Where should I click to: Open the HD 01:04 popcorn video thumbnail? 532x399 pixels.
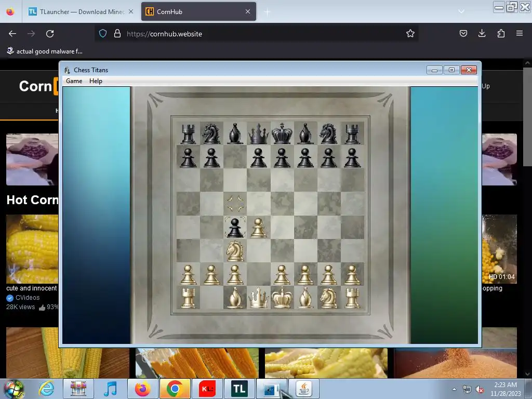coord(499,249)
